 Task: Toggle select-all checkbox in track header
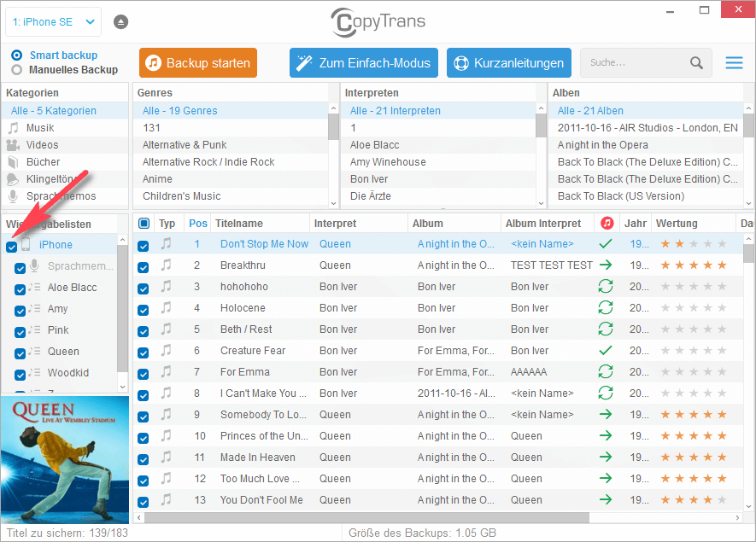point(144,224)
